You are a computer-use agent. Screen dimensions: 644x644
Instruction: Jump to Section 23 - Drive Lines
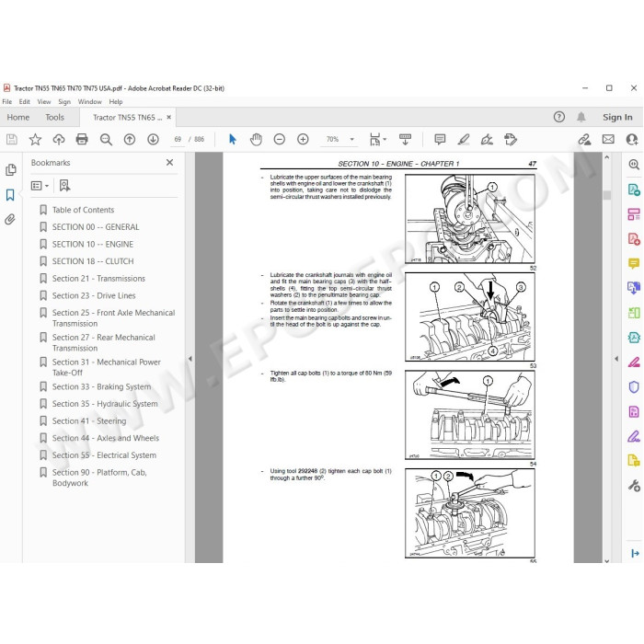[94, 295]
